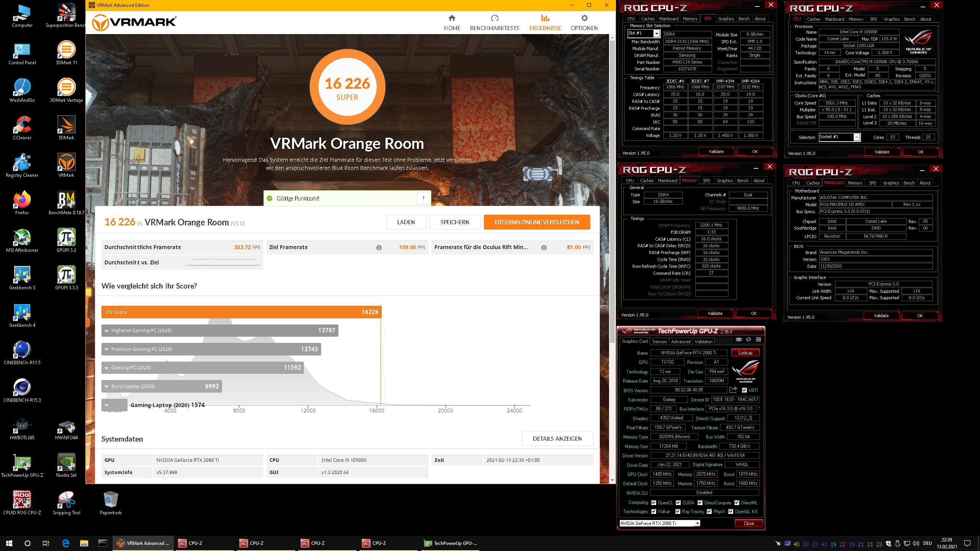
Task: Open the Socket #1 selection dropdown
Action: pyautogui.click(x=857, y=137)
